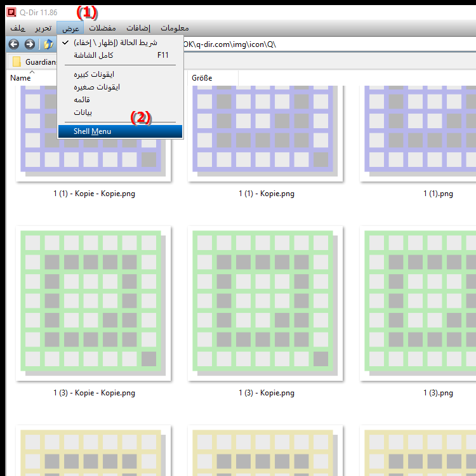Select green thumbnail 1 (3).png
The width and height of the screenshot is (476, 476).
[418, 303]
